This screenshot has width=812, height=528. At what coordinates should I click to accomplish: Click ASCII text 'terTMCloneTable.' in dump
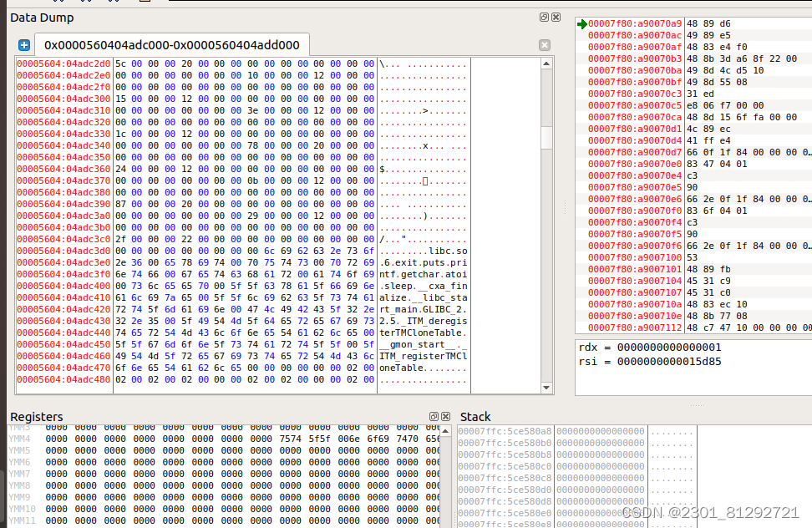[423, 333]
